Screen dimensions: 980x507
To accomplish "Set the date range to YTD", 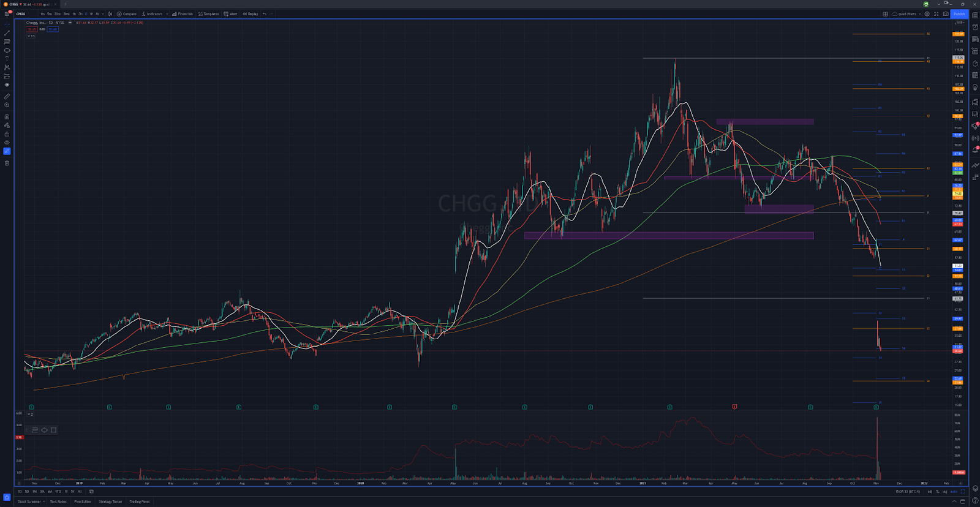I will [58, 491].
